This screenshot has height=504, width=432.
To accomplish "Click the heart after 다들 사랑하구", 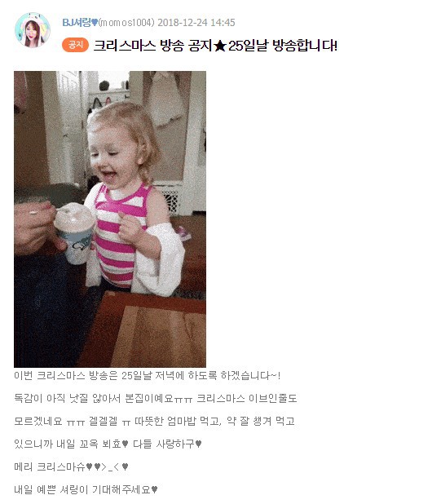I will [198, 444].
